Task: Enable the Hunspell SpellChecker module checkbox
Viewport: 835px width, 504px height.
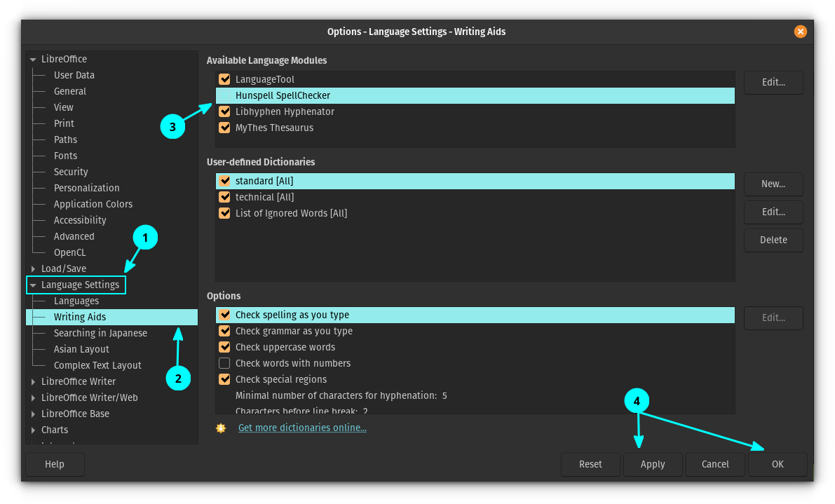Action: click(224, 95)
